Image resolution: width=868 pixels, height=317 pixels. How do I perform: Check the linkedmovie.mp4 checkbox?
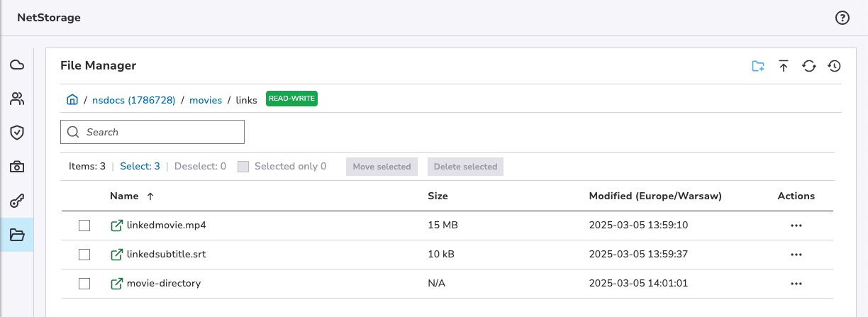(x=84, y=226)
